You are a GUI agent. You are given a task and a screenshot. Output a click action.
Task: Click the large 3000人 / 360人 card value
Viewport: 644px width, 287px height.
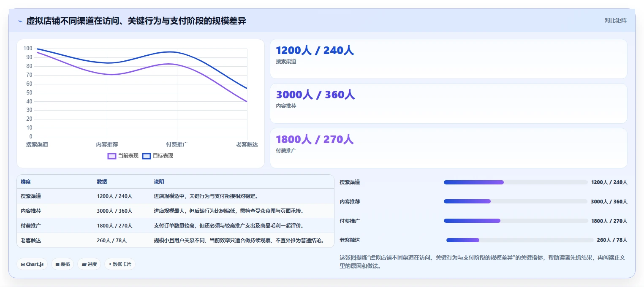(x=315, y=95)
